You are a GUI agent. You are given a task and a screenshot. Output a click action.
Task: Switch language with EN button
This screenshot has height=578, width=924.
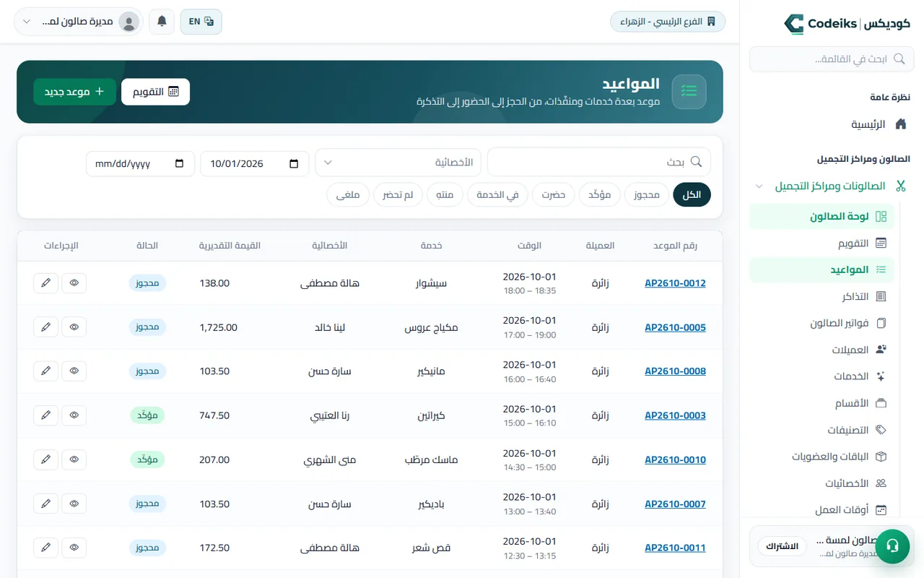point(201,22)
